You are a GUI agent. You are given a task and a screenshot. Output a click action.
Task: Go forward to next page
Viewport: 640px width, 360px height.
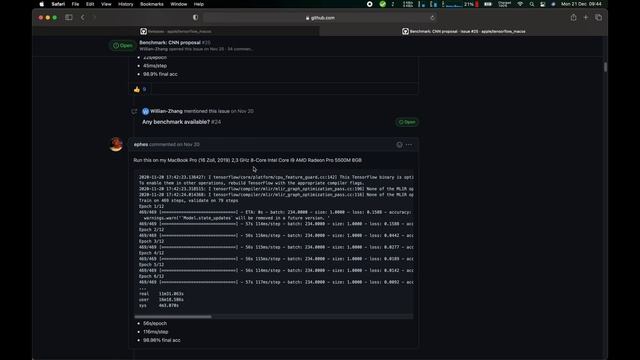pyautogui.click(x=94, y=18)
